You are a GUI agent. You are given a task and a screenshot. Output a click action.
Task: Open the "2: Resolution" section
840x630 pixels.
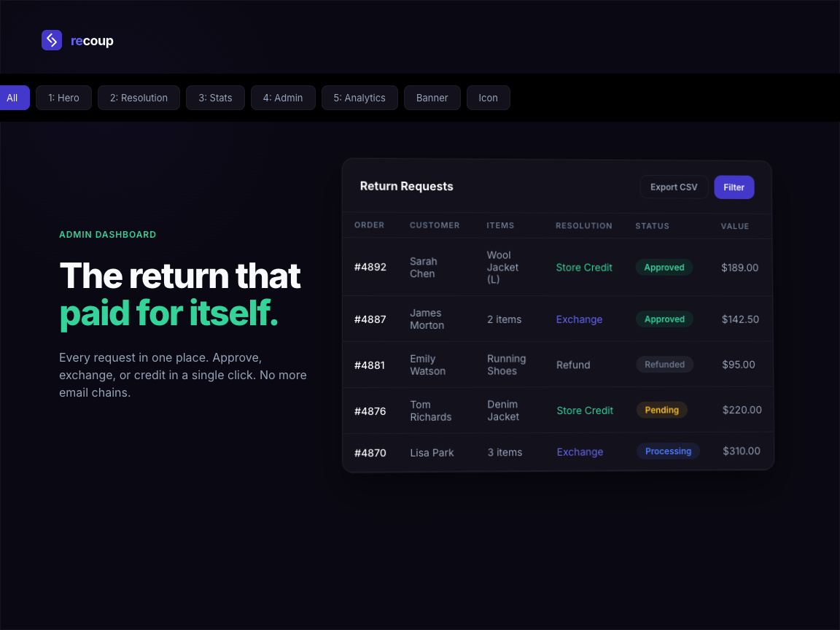pyautogui.click(x=139, y=97)
